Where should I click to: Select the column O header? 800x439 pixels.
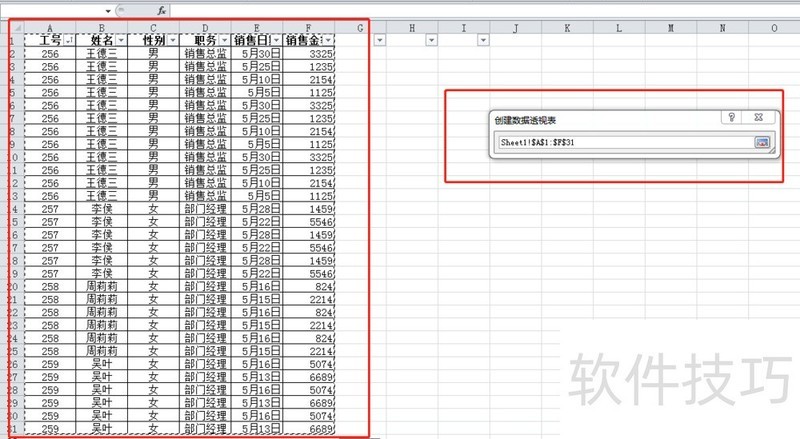(x=774, y=28)
